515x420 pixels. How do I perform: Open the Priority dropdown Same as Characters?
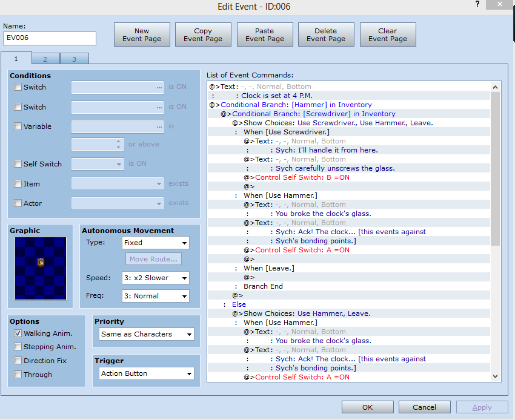[x=146, y=334]
